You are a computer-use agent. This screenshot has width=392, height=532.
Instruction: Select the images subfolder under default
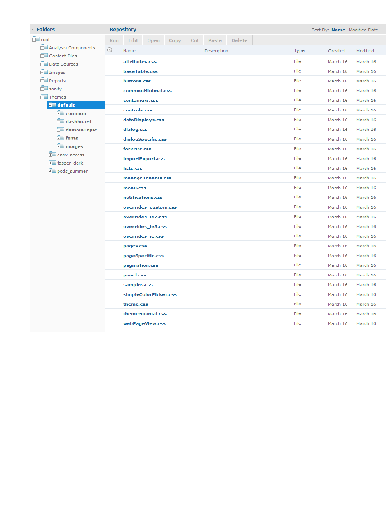[74, 146]
